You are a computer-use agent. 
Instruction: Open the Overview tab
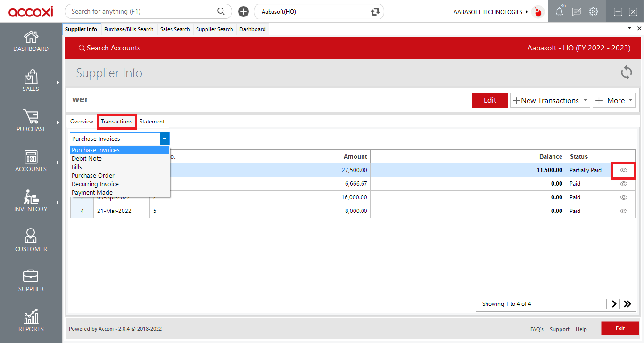[x=82, y=122]
